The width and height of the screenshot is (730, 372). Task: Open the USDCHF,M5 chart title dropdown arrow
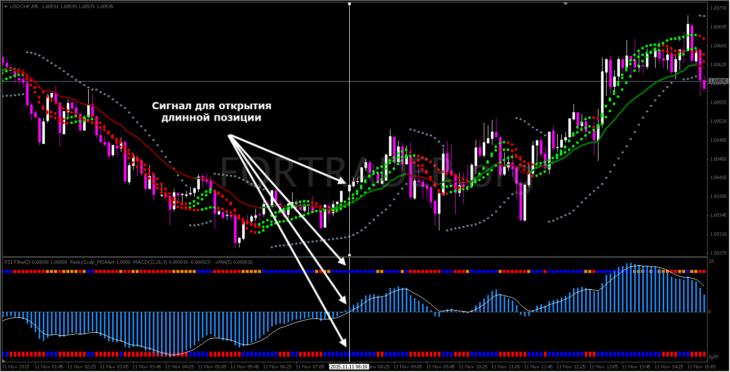6,7
